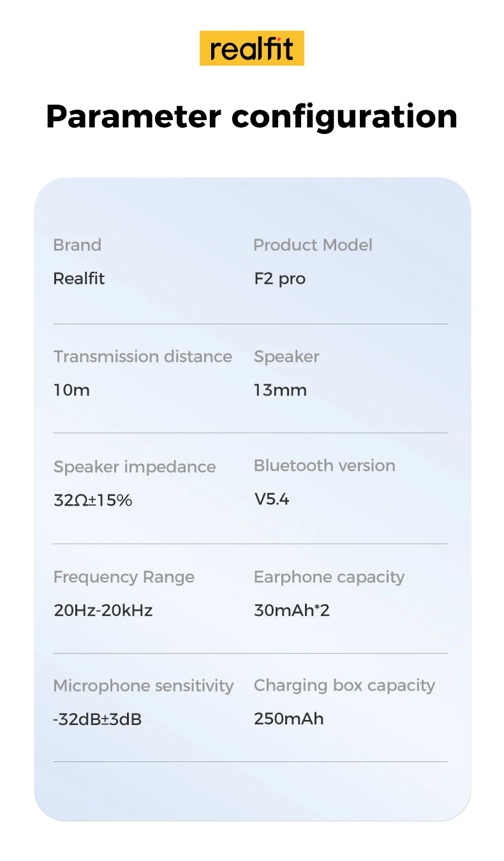The height and width of the screenshot is (861, 504).
Task: Select the Microphone sensitivity label
Action: tap(144, 686)
